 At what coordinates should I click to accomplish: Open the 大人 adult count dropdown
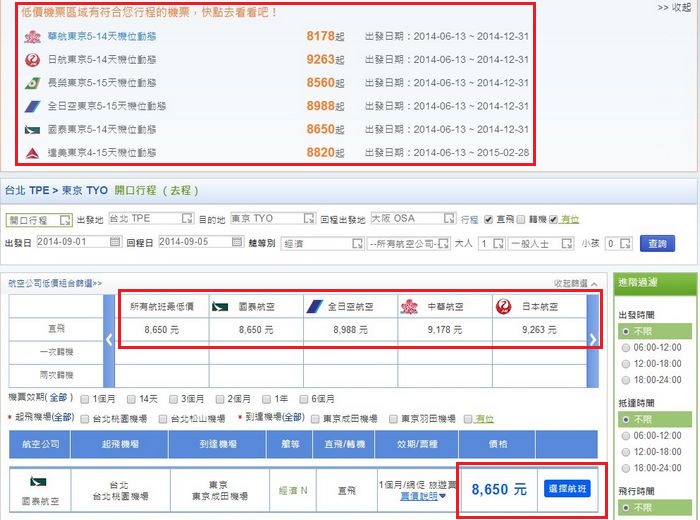click(x=492, y=244)
